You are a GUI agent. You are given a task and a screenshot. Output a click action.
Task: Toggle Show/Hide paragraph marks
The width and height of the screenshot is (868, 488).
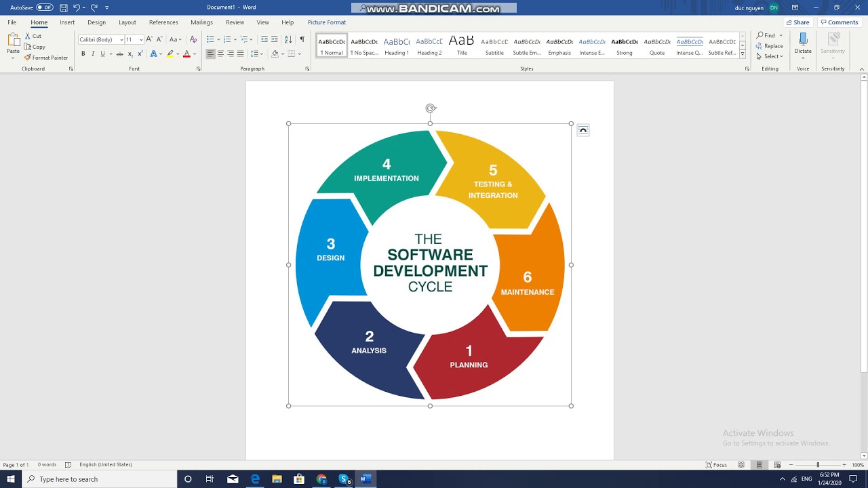(302, 39)
